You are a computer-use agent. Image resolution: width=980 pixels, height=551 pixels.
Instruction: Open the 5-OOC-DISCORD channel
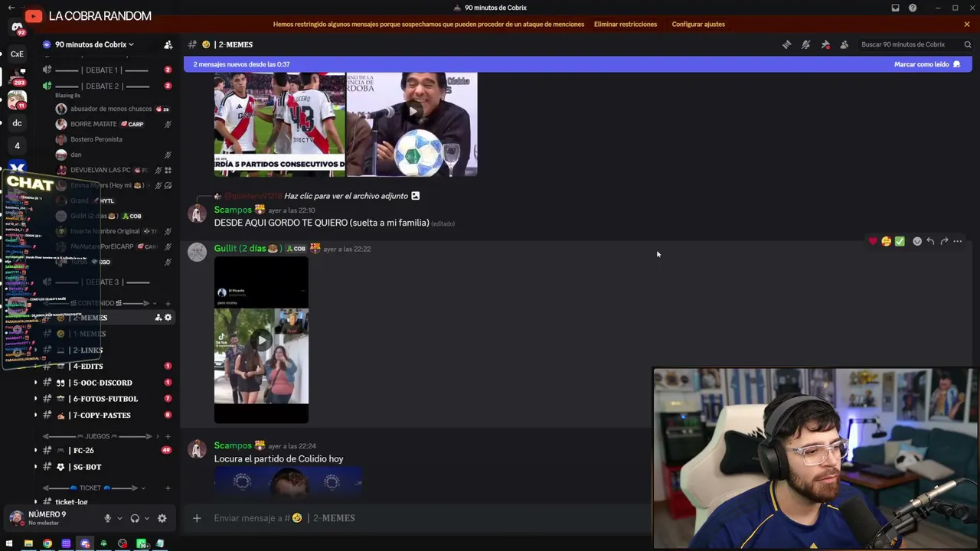tap(103, 383)
